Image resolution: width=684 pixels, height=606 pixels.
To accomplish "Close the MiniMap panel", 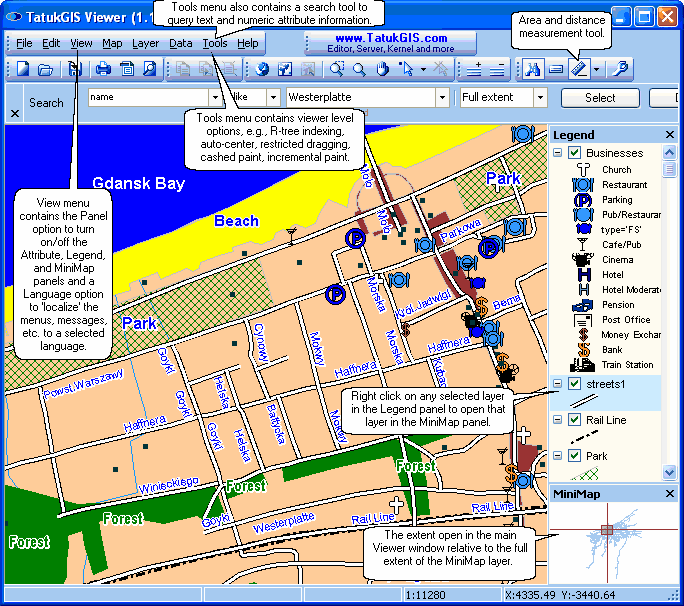I will pyautogui.click(x=670, y=493).
